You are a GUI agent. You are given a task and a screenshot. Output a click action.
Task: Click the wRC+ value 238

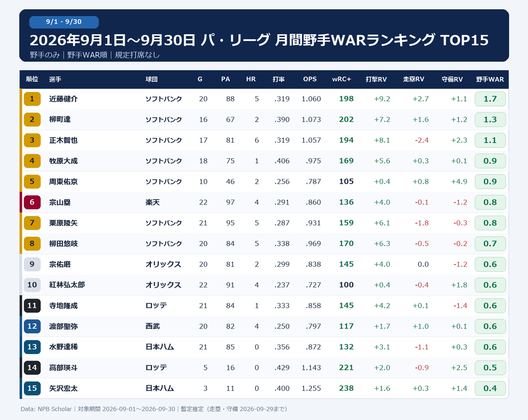(346, 388)
